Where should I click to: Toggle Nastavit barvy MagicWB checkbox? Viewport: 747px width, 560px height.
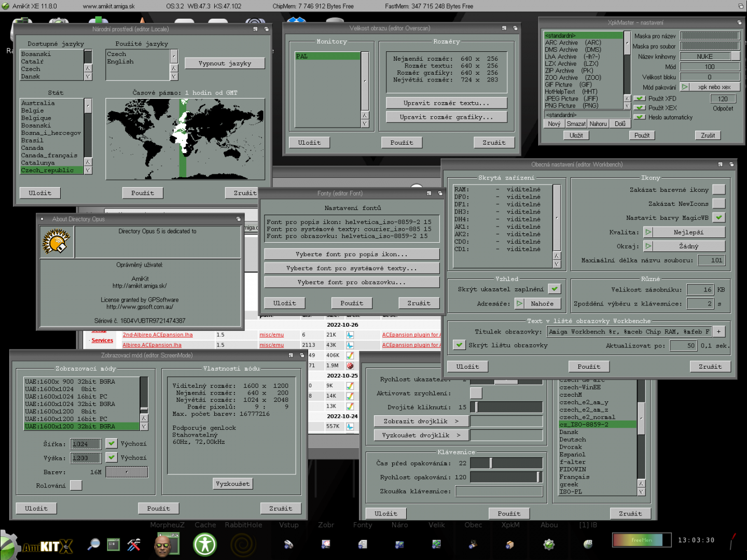(718, 218)
